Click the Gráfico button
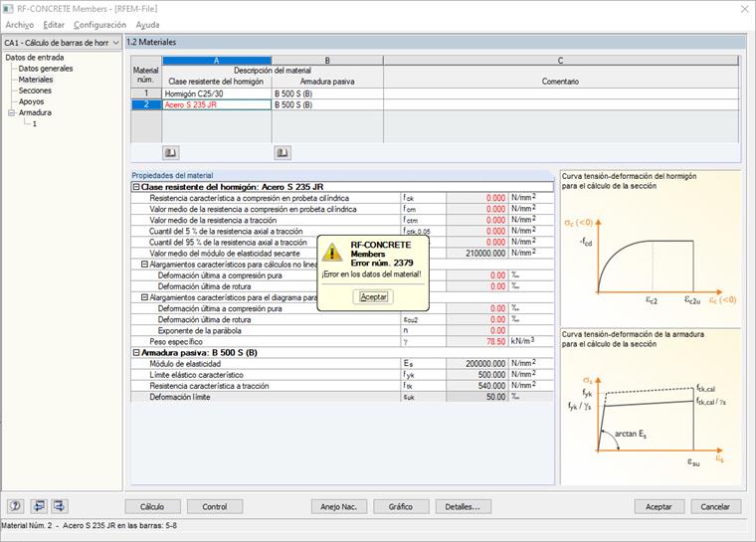This screenshot has height=542, width=756. (x=401, y=507)
